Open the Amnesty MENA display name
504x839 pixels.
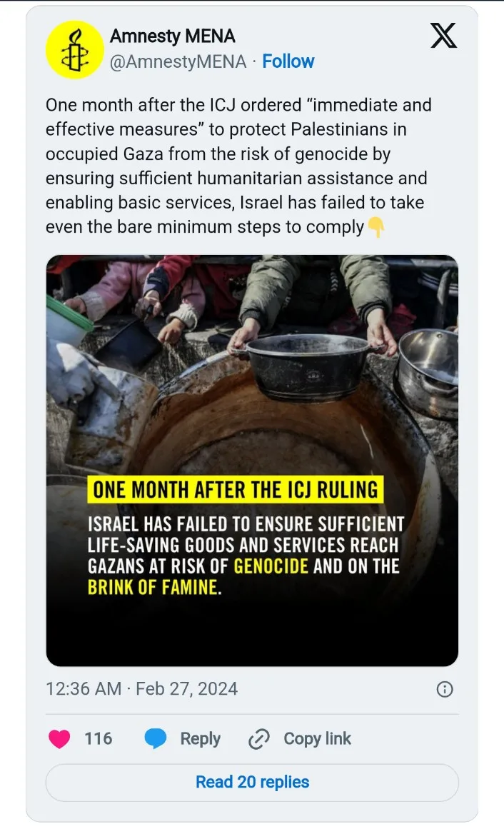pos(172,36)
